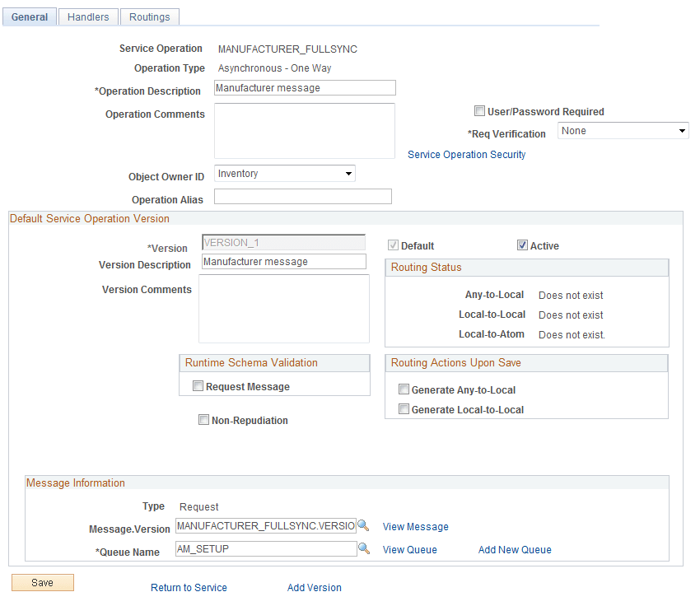The image size is (700, 606).
Task: Enable Request Message schema validation
Action: pyautogui.click(x=198, y=385)
